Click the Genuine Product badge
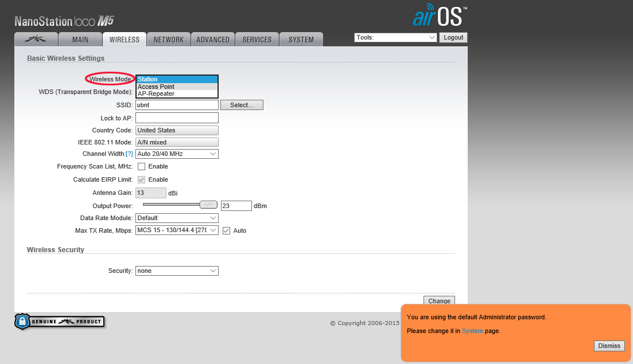633x364 pixels. (60, 321)
